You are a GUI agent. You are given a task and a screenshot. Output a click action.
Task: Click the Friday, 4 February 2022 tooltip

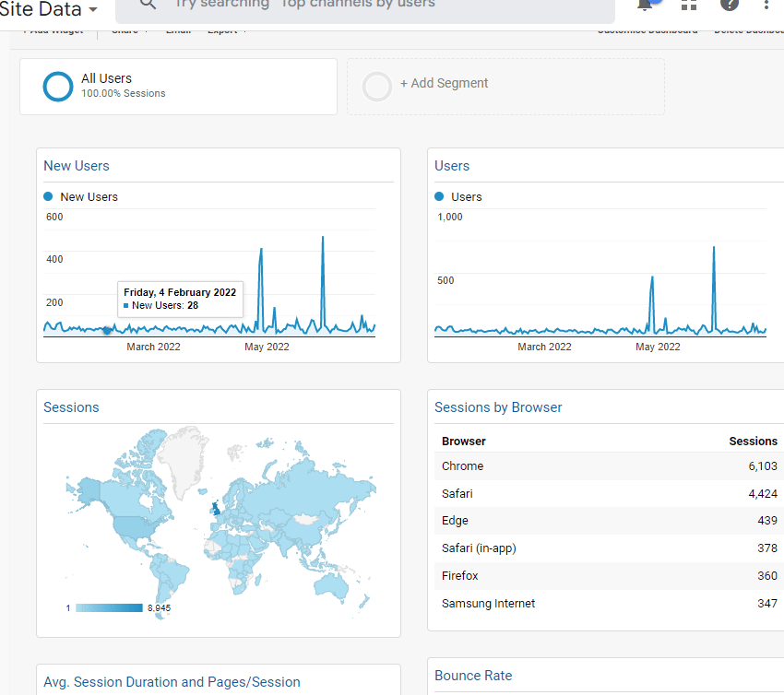point(180,299)
